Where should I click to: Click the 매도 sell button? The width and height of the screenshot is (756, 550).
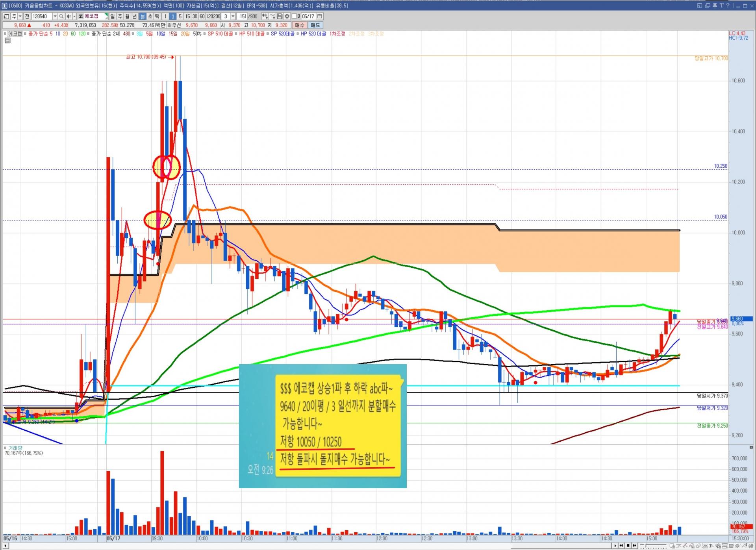click(x=315, y=25)
